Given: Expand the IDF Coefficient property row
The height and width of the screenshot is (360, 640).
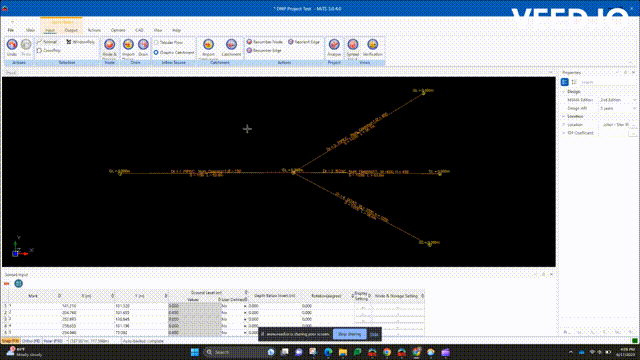Looking at the screenshot, I should 564,133.
